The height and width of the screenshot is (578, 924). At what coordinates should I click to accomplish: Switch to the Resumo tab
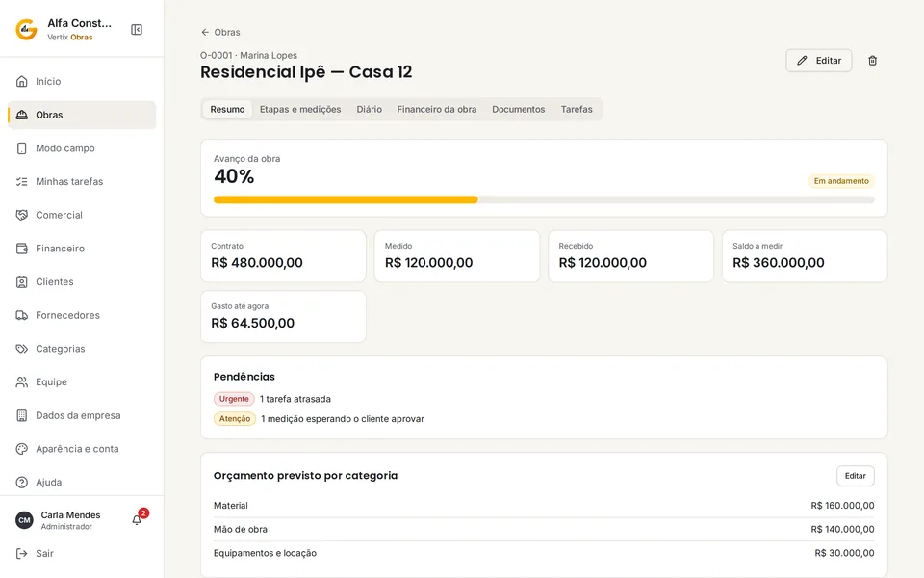pos(227,109)
